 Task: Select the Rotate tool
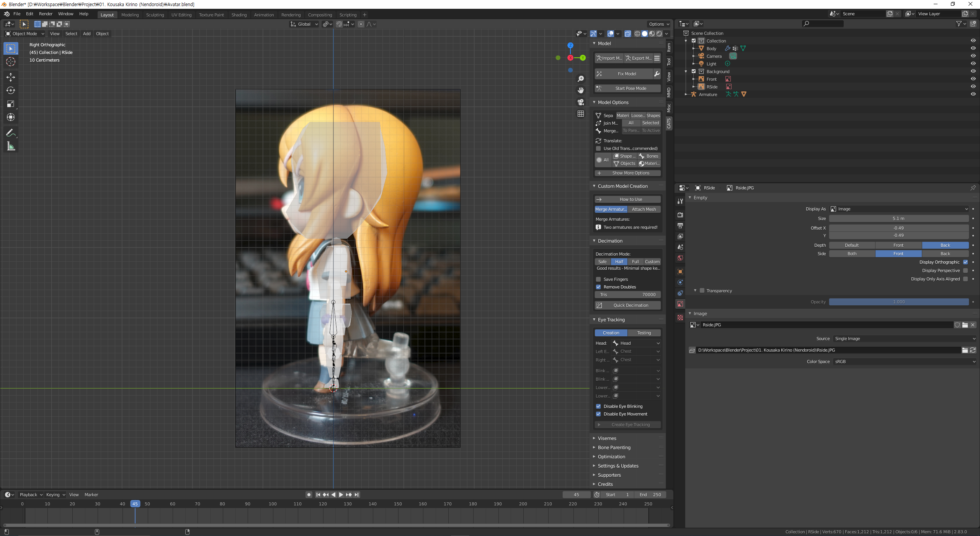[x=10, y=90]
